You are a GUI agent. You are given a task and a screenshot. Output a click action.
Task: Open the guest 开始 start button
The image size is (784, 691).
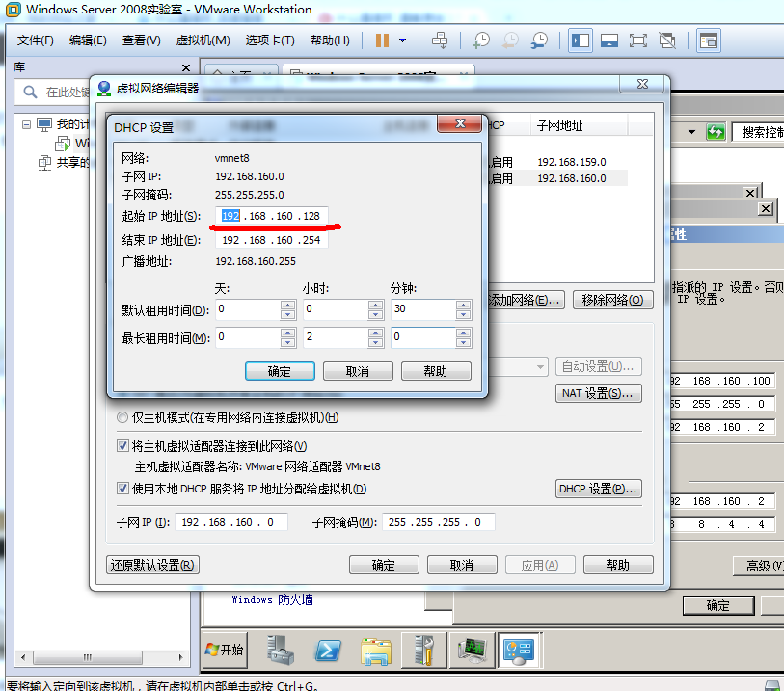pyautogui.click(x=225, y=650)
